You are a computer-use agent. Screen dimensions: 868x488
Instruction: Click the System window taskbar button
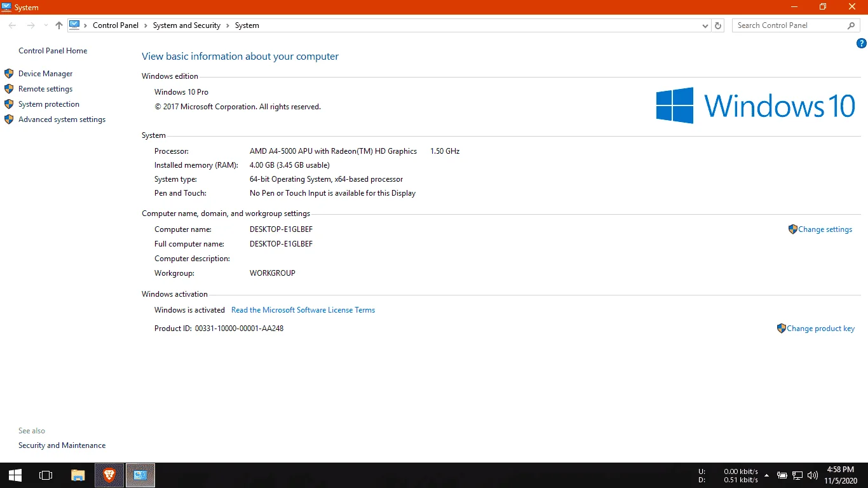pos(140,475)
